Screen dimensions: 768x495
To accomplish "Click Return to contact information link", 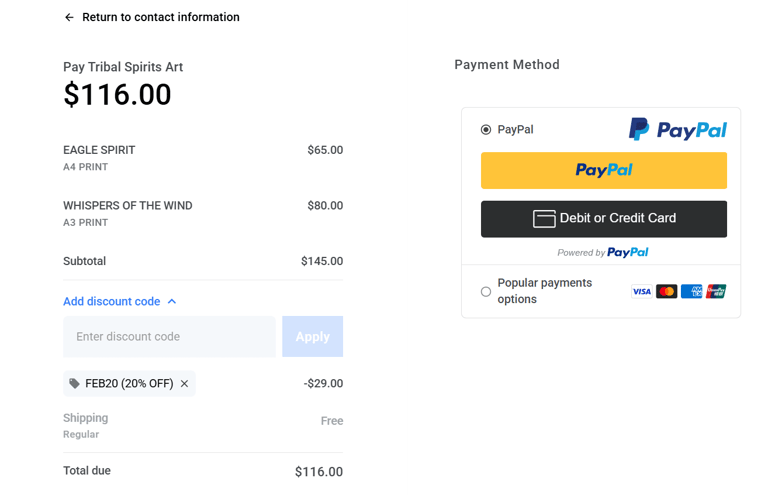I will [x=161, y=17].
